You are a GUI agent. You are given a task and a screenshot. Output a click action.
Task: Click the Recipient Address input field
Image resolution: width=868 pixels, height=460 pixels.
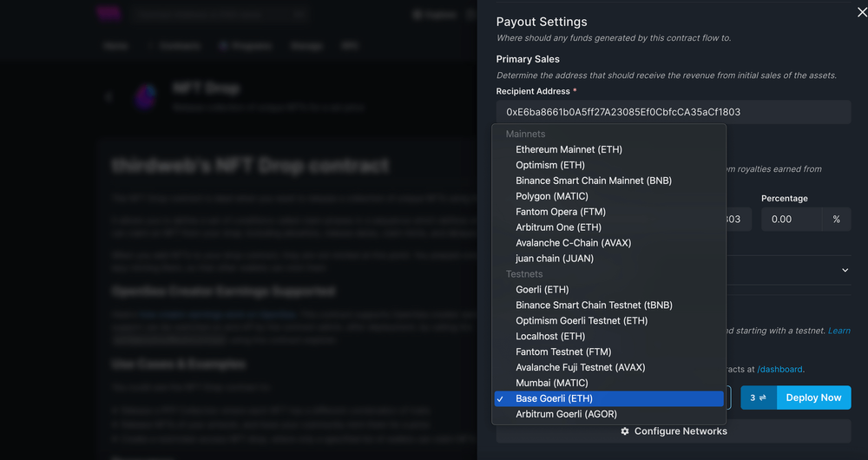(x=673, y=112)
